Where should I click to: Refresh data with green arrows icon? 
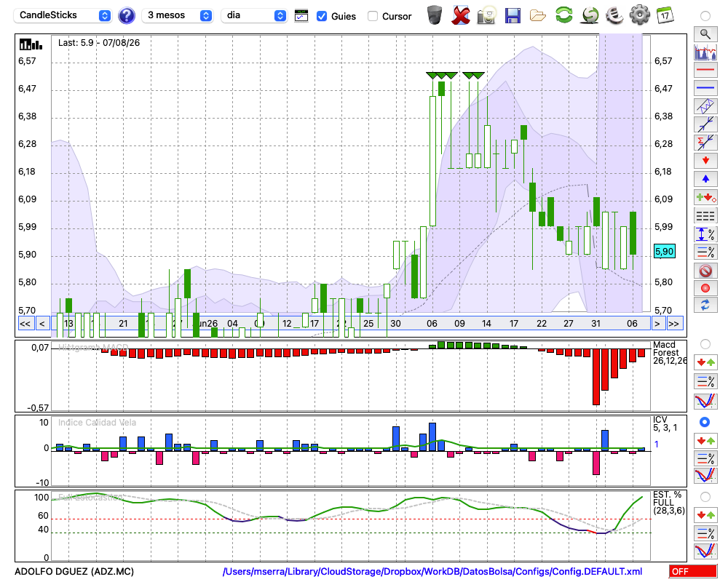pos(563,15)
